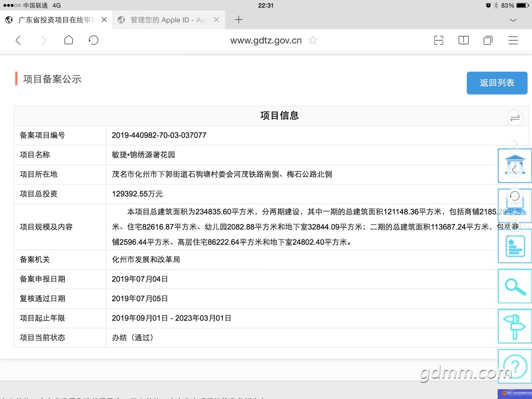Bookmark the page with the star icon
532x399 pixels.
313,40
